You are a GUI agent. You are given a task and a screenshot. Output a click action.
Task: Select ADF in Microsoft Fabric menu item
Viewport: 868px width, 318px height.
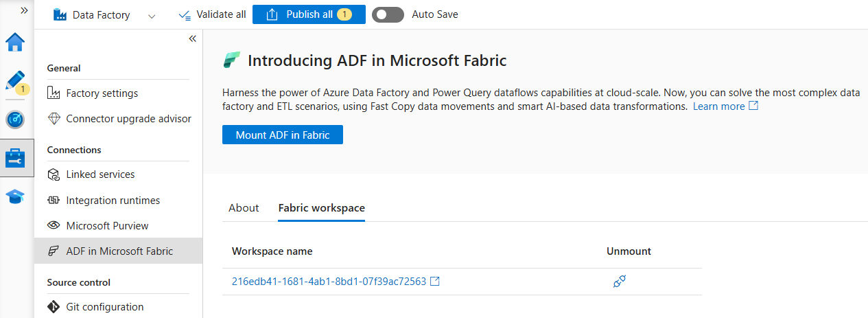coord(118,251)
